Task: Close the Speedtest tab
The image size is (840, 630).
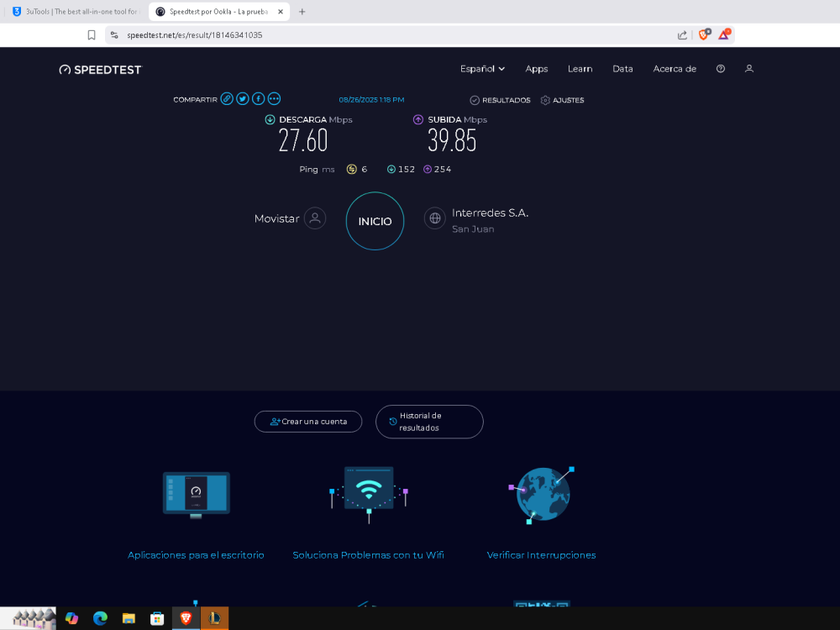Action: (x=281, y=11)
